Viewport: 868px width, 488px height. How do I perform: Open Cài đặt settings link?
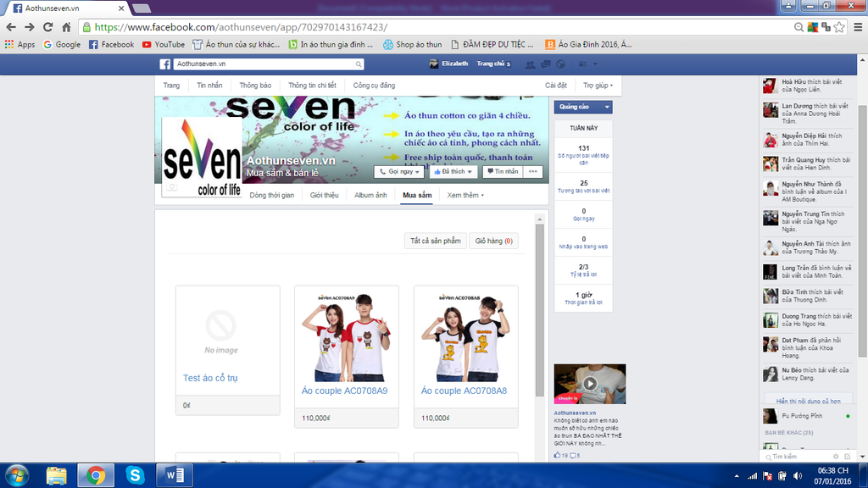point(556,86)
